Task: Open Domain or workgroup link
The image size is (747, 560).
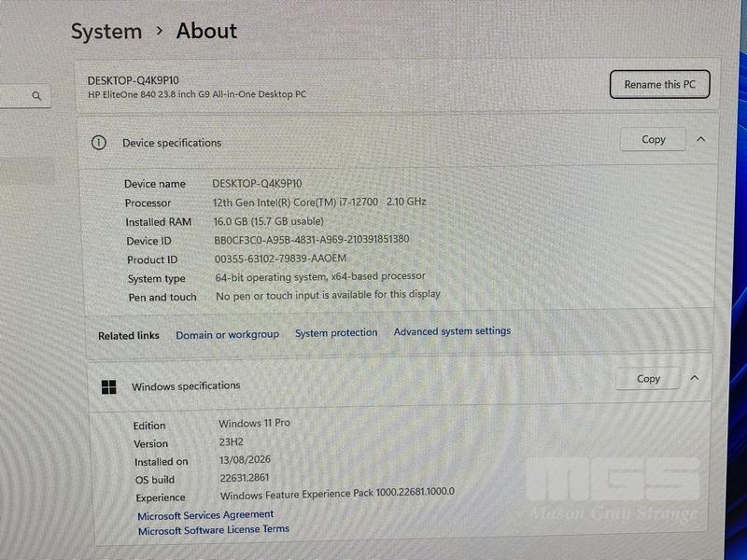Action: point(227,335)
